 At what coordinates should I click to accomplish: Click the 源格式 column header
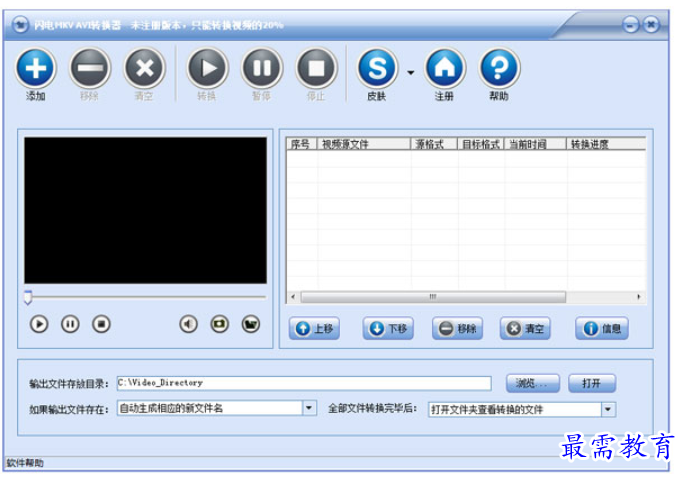coord(434,144)
